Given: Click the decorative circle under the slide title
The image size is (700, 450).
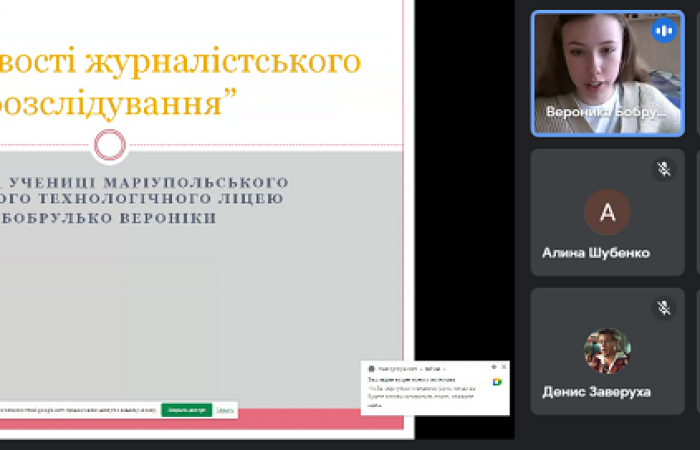Looking at the screenshot, I should tap(109, 145).
